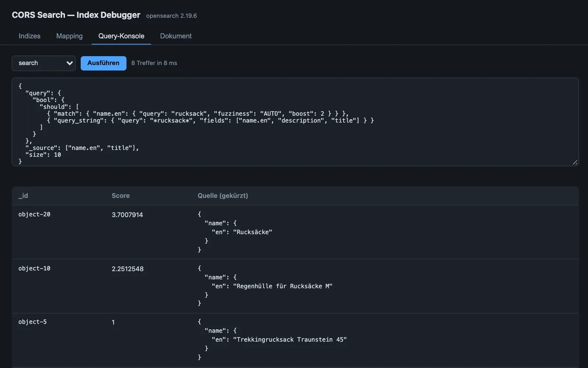Click the "Trekkingrucksack Traunstein 45" source value

(290, 339)
